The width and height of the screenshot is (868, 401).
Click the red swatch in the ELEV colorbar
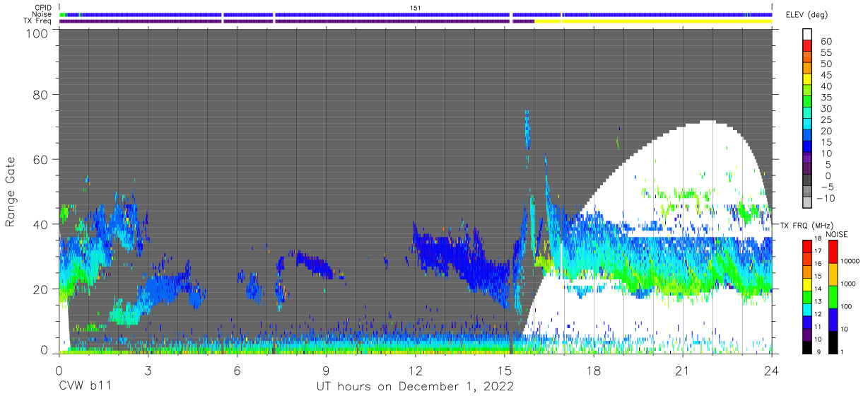[x=807, y=45]
